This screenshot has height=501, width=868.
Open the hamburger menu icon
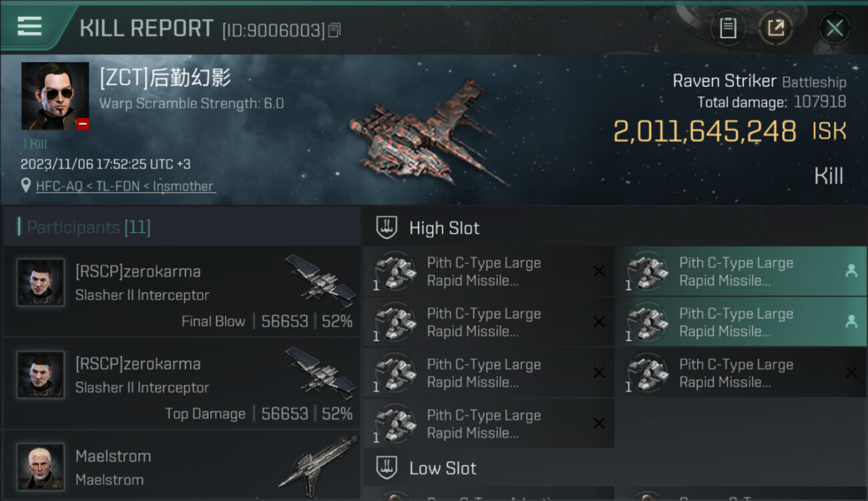pos(29,27)
